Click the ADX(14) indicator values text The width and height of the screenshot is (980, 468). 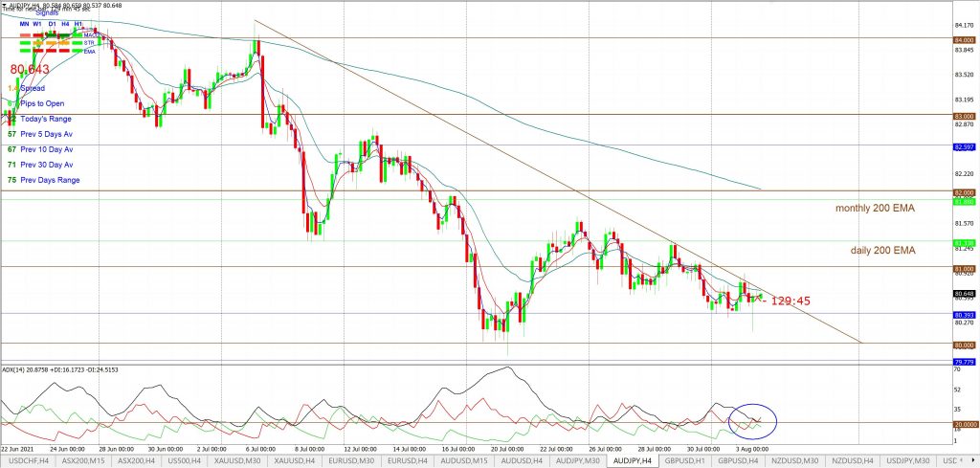point(60,369)
